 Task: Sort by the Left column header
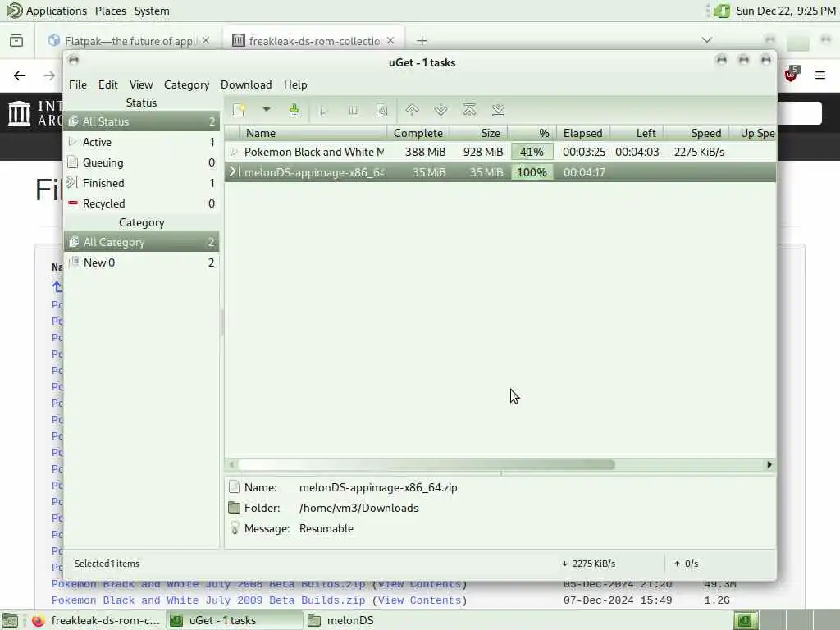(637, 133)
